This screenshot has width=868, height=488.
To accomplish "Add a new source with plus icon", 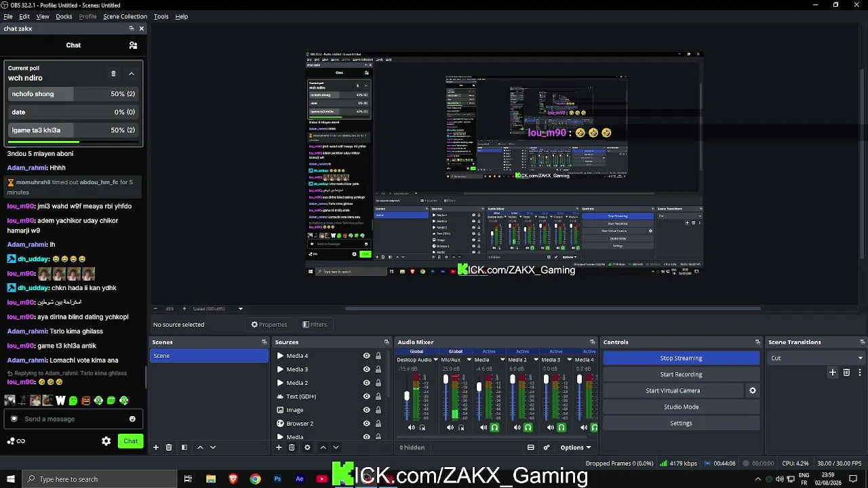I will tap(279, 447).
